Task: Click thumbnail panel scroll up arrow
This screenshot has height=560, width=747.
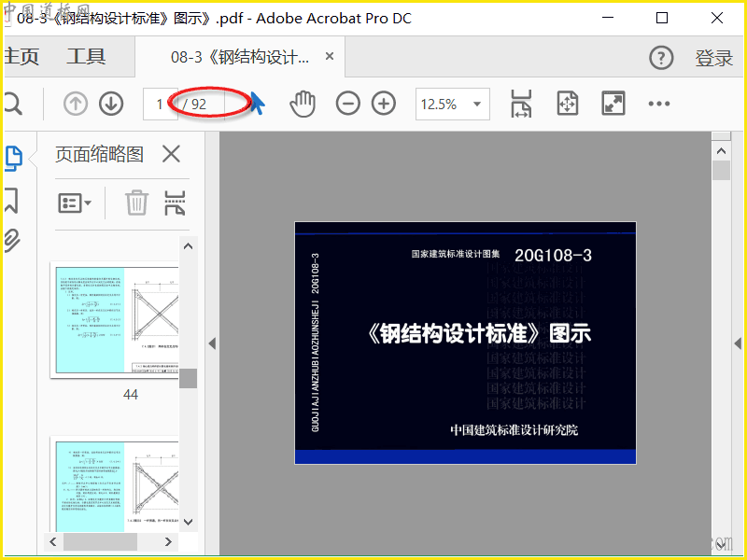Action: click(189, 246)
